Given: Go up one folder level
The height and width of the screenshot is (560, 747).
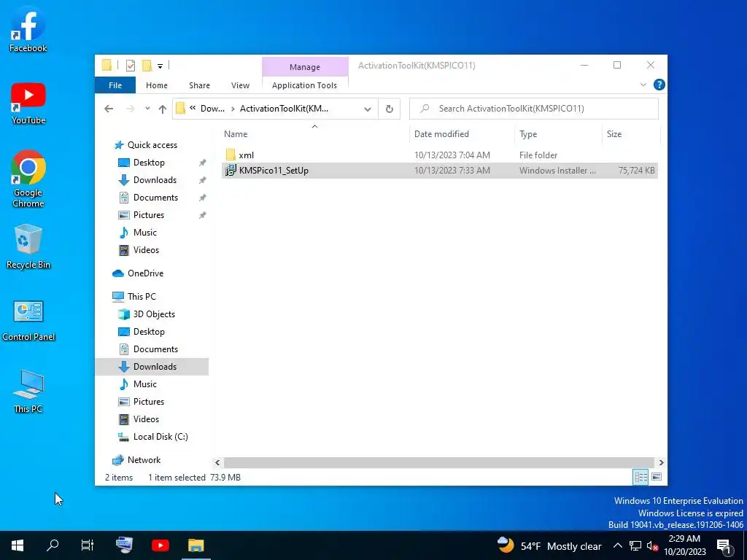Looking at the screenshot, I should [163, 109].
